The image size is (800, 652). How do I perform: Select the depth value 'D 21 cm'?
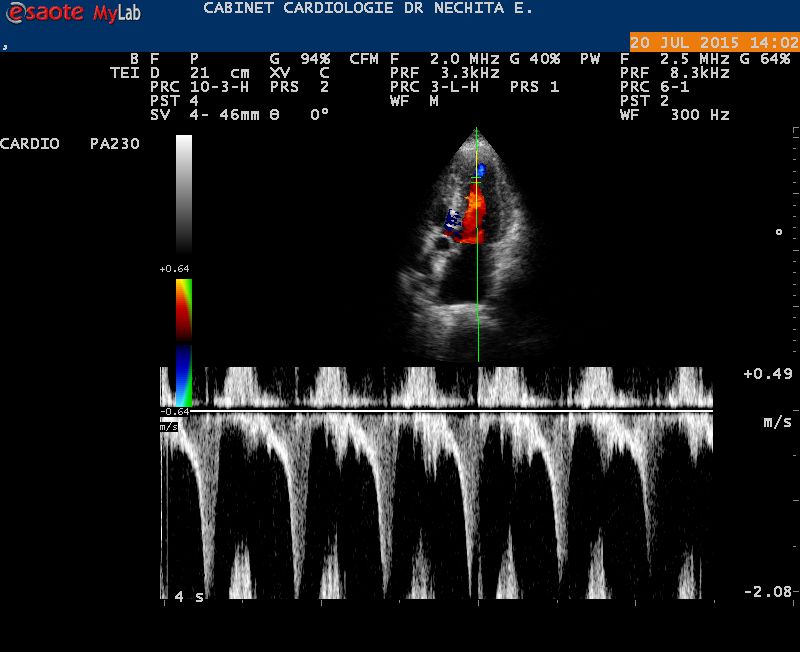click(x=199, y=73)
